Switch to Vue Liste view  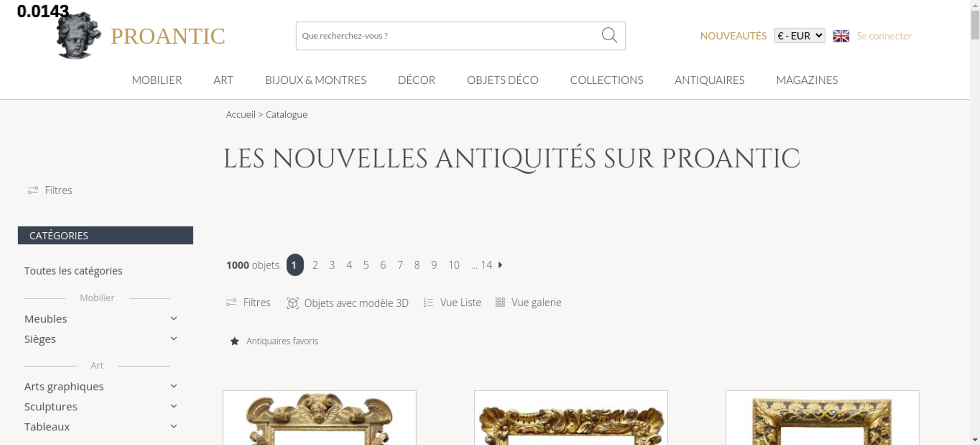click(x=452, y=303)
